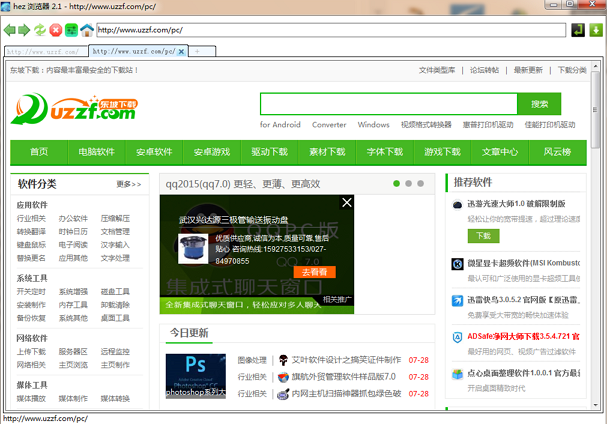Open the 文件类型库 top link
Screen dimensions: 607x424
(437, 70)
